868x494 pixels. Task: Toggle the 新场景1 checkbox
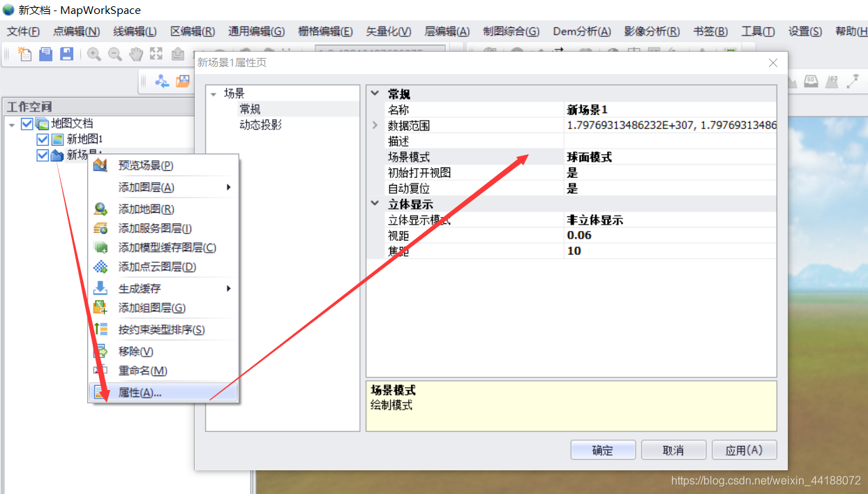coord(43,155)
